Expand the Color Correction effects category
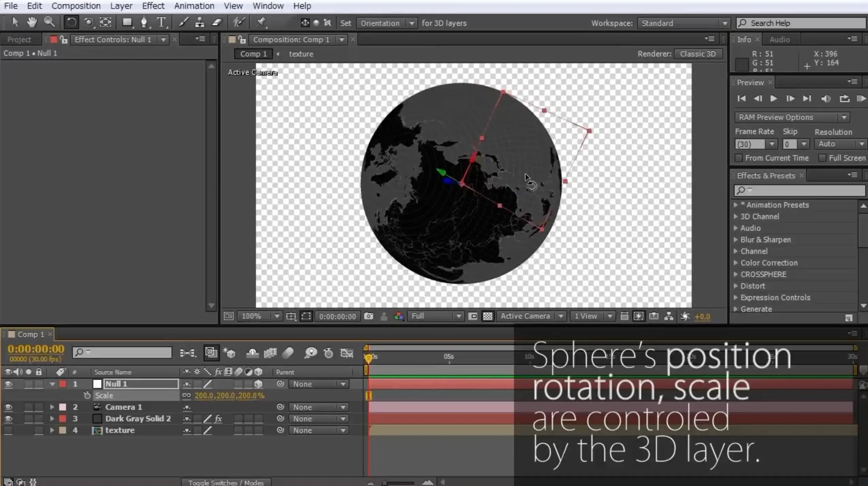The width and height of the screenshot is (868, 486). [736, 263]
